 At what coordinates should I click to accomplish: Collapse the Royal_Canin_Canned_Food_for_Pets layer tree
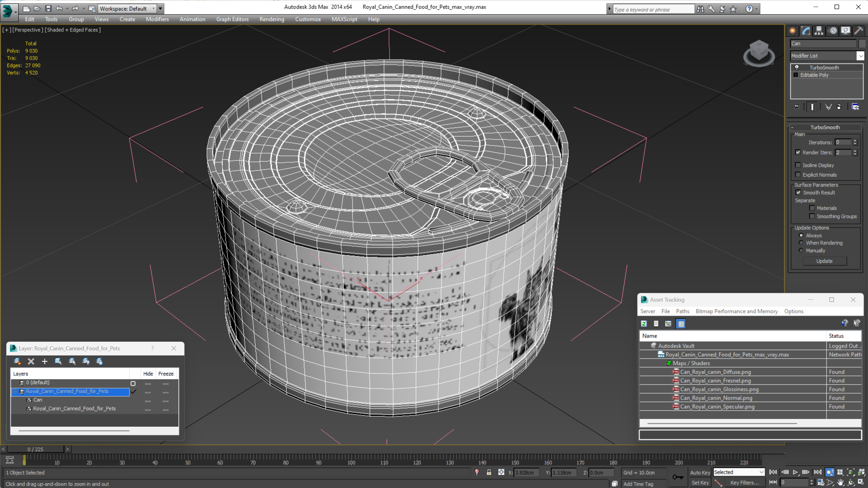(x=15, y=391)
